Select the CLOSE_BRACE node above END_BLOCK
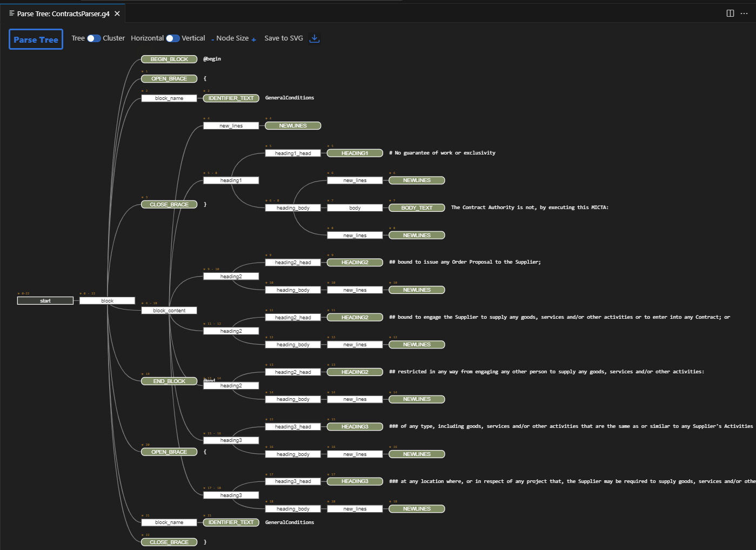This screenshot has height=550, width=756. click(x=169, y=205)
